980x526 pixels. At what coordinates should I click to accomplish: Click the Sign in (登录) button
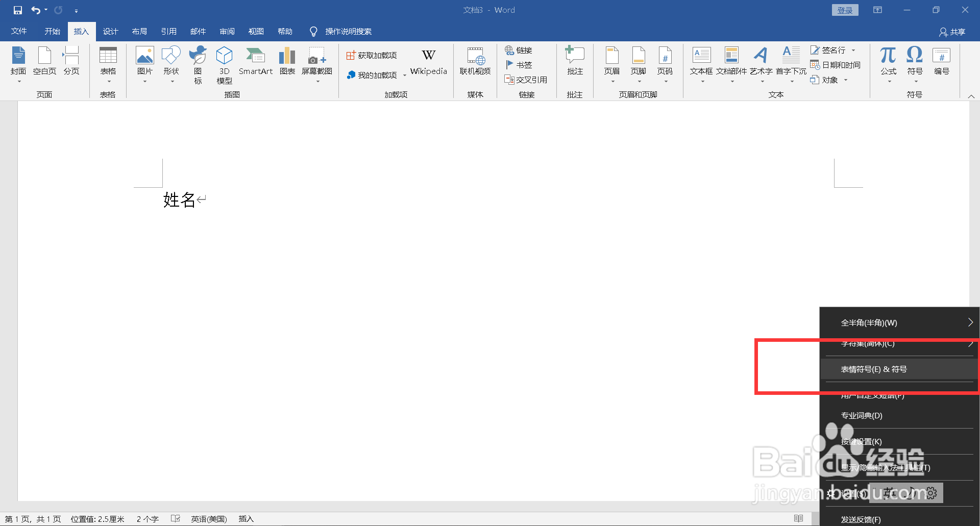(845, 10)
